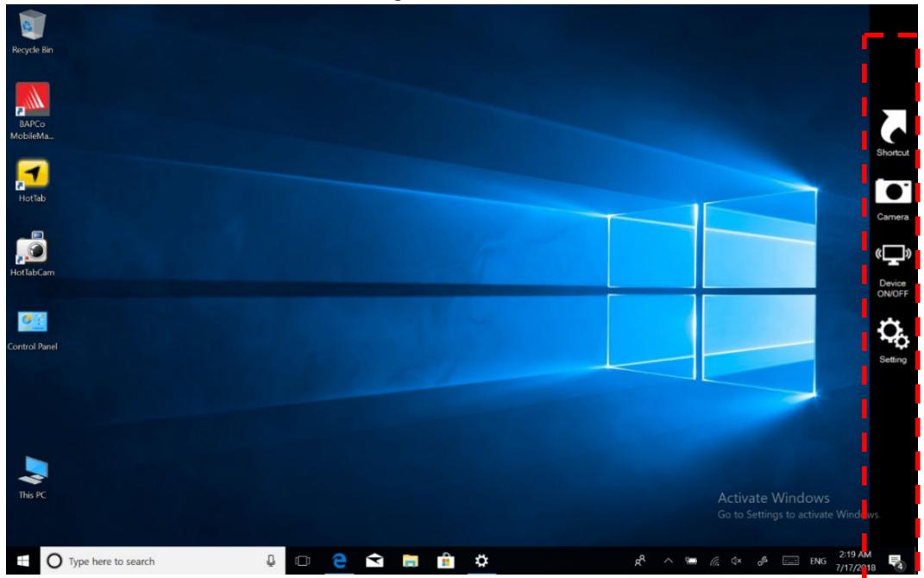924x578 pixels.
Task: Open the HotTab Shortcut menu icon
Action: tap(893, 127)
